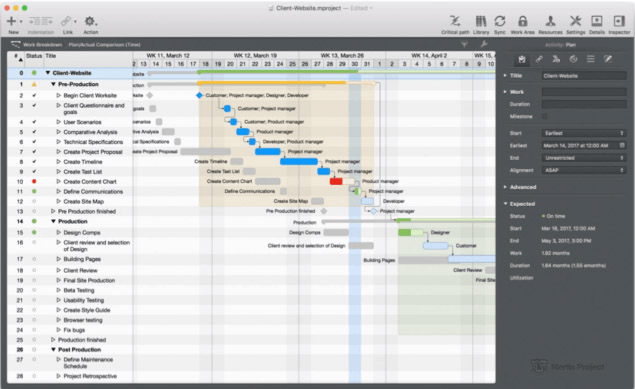The width and height of the screenshot is (635, 389).
Task: Show the Details pane
Action: click(x=597, y=21)
